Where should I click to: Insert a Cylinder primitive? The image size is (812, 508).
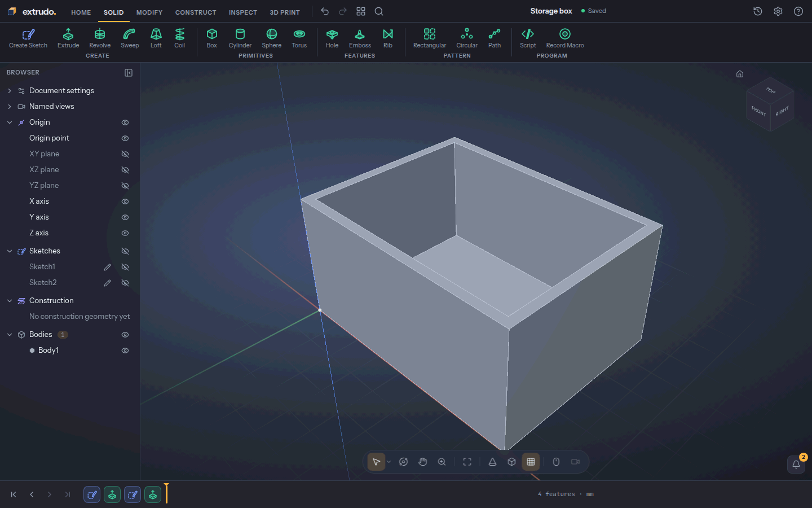pos(240,38)
